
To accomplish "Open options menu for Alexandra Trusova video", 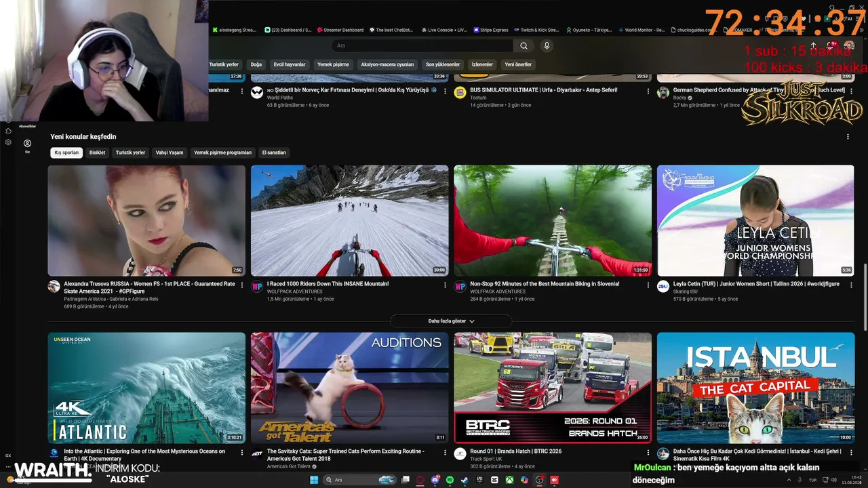I will 242,285.
